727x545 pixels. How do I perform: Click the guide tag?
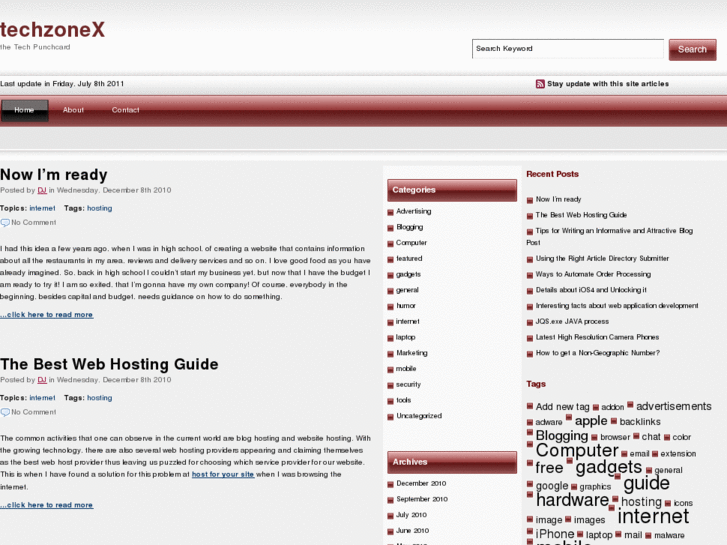646,484
